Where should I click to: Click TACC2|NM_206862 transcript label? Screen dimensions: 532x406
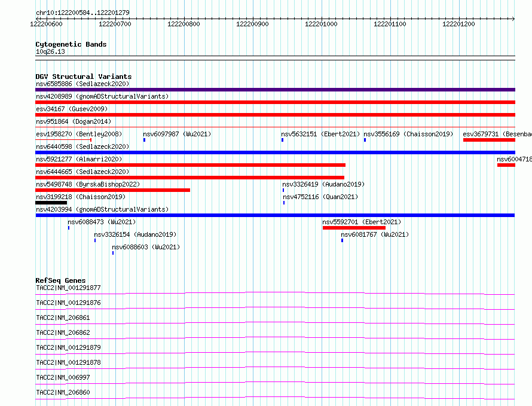point(63,332)
